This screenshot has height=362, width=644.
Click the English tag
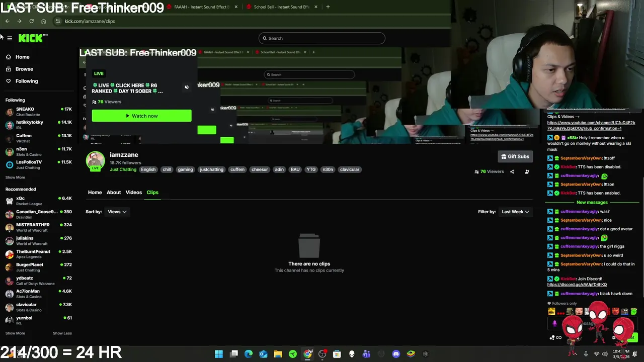148,169
